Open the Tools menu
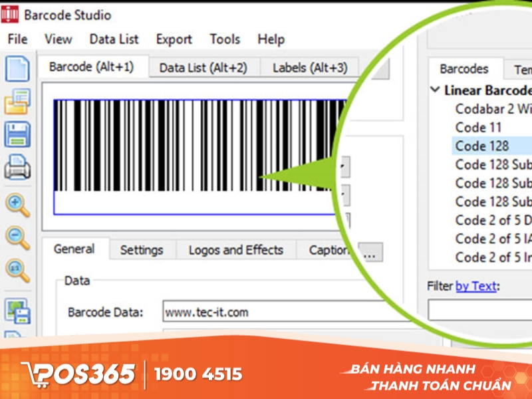 coord(224,39)
